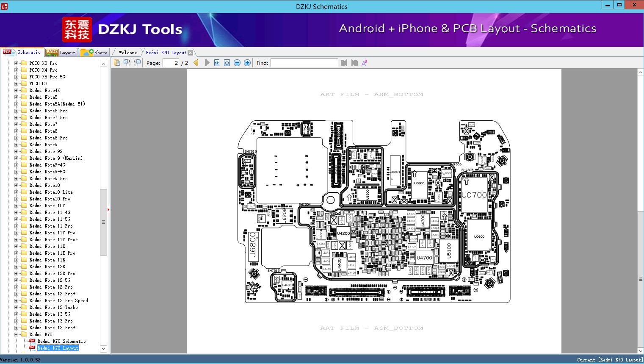Open the first document icon in the viewer toolbar

116,63
